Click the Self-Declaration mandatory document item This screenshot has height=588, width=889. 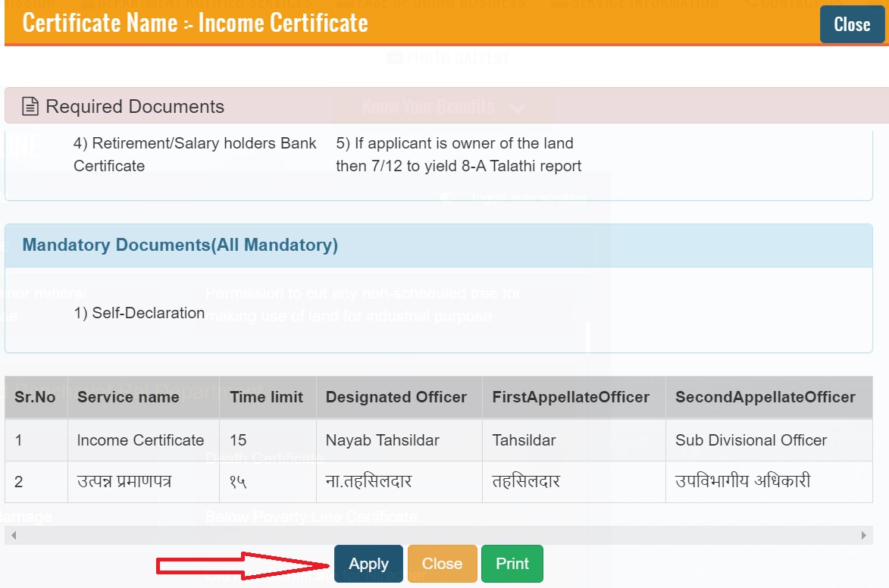139,313
